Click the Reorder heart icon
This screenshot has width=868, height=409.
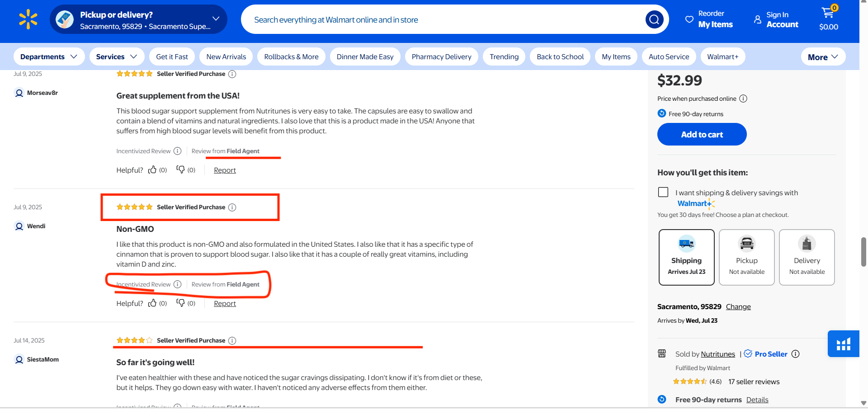(x=689, y=19)
